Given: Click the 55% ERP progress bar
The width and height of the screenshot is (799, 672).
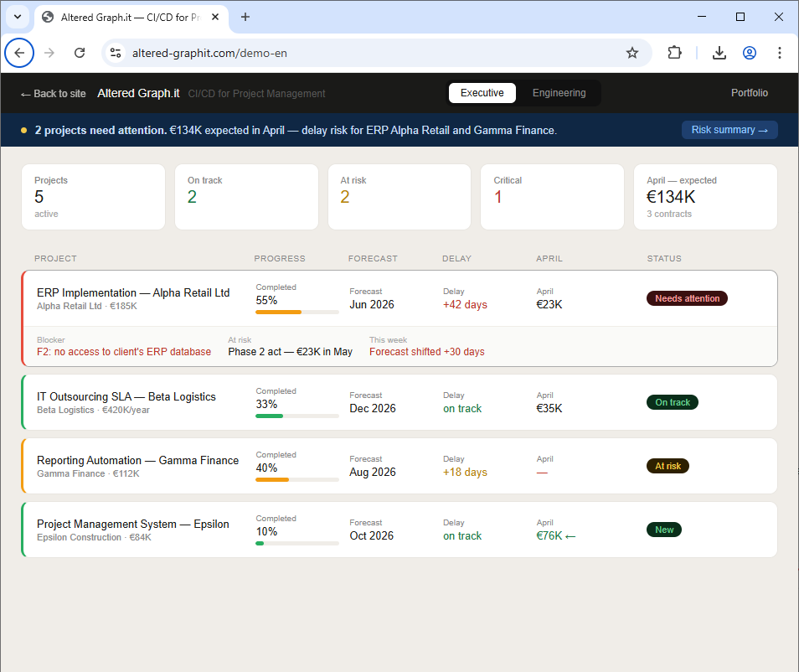Looking at the screenshot, I should click(297, 312).
